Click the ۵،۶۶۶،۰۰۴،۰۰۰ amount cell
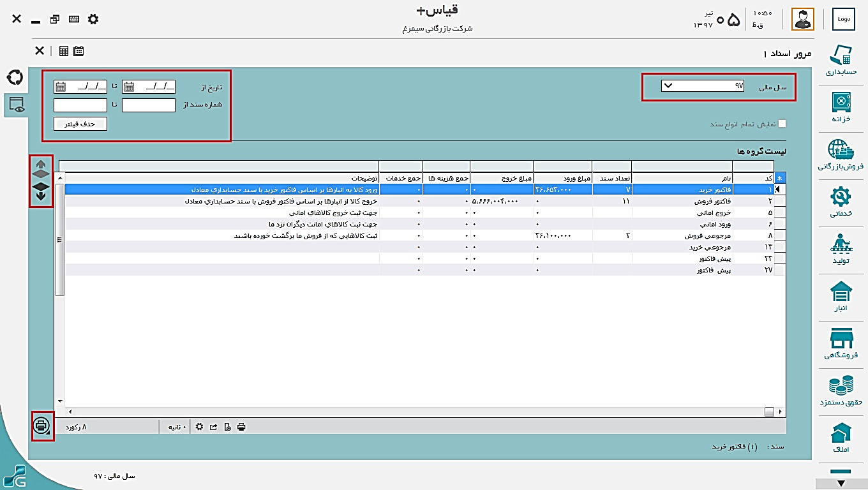 point(495,201)
